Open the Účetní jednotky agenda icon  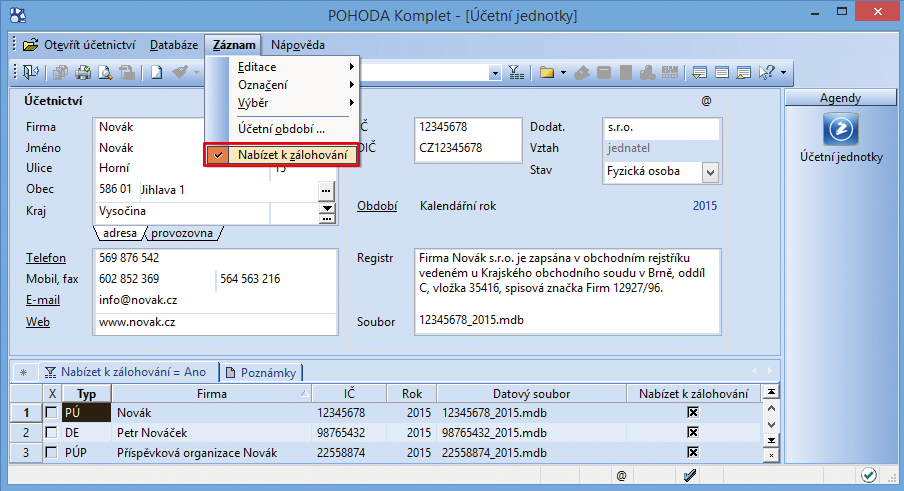click(841, 131)
